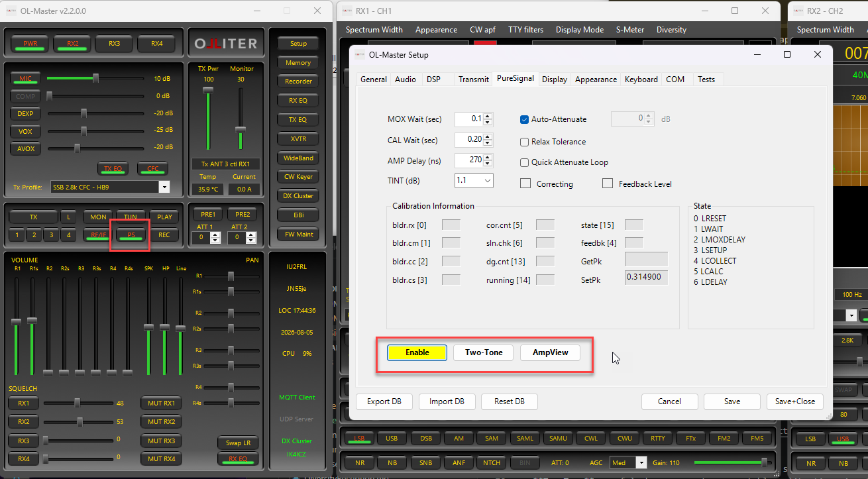Screen dimensions: 868x479
Task: Toggle the CFC button
Action: point(152,168)
